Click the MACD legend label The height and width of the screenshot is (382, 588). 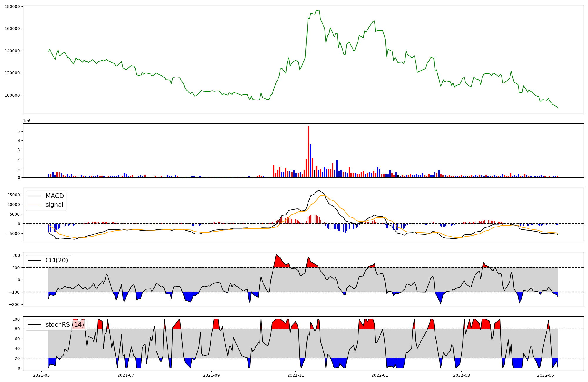[x=54, y=196]
